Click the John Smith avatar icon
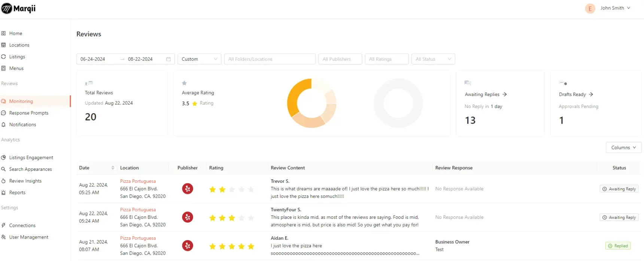The height and width of the screenshot is (261, 644). pyautogui.click(x=590, y=8)
